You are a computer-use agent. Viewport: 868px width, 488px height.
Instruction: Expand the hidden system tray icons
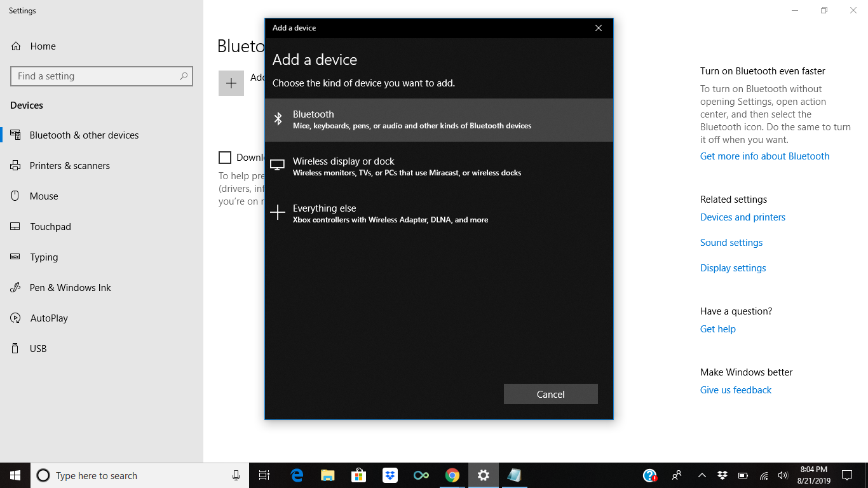tap(702, 475)
